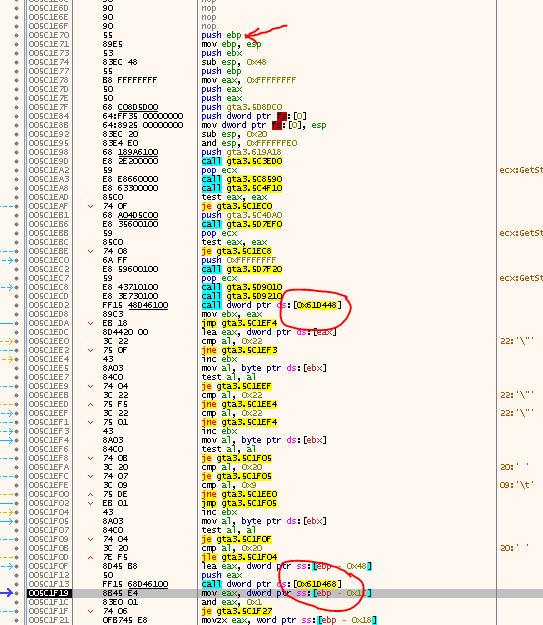This screenshot has width=543, height=625.
Task: Click the up-jump arrow beside bytes 75 F5
Action: (x=90, y=404)
